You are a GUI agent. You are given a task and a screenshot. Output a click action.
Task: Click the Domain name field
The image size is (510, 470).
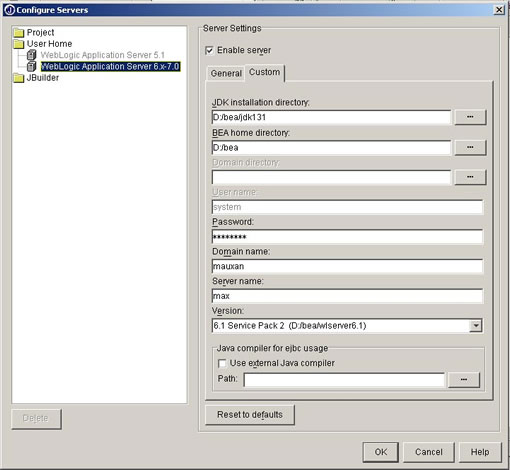(347, 266)
